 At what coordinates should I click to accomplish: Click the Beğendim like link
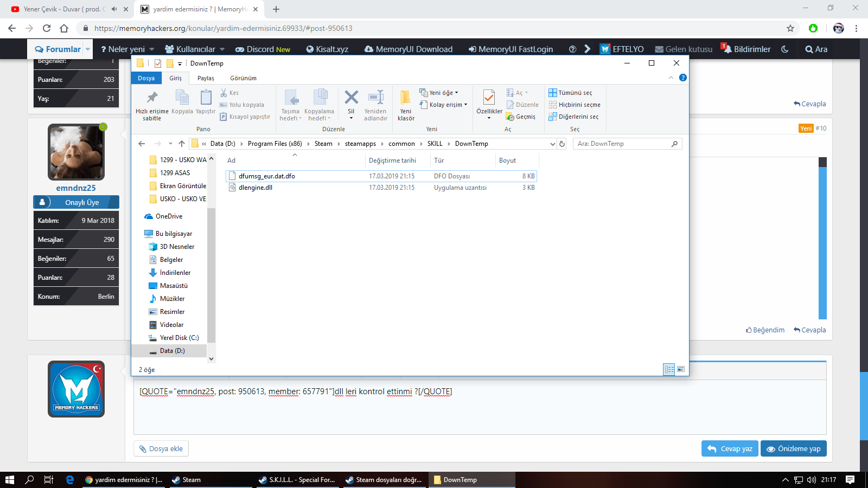765,330
